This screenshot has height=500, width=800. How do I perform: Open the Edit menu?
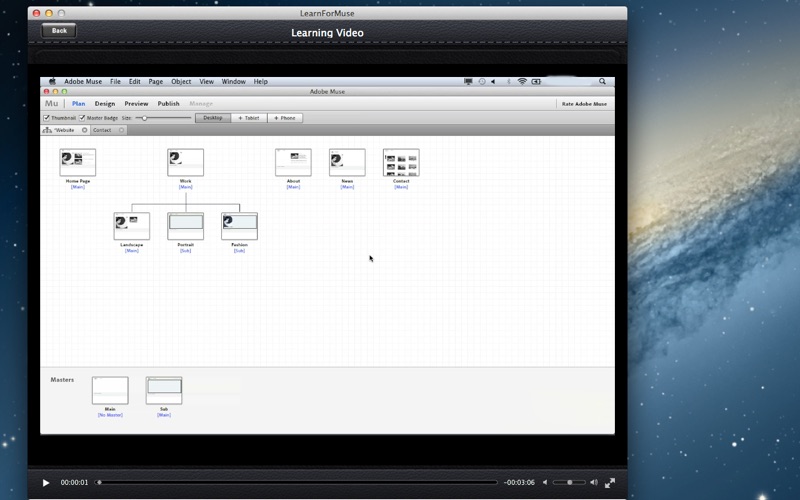coord(135,81)
